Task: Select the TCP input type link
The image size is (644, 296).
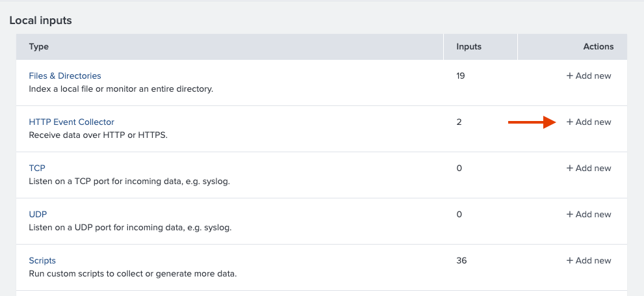Action: [37, 168]
